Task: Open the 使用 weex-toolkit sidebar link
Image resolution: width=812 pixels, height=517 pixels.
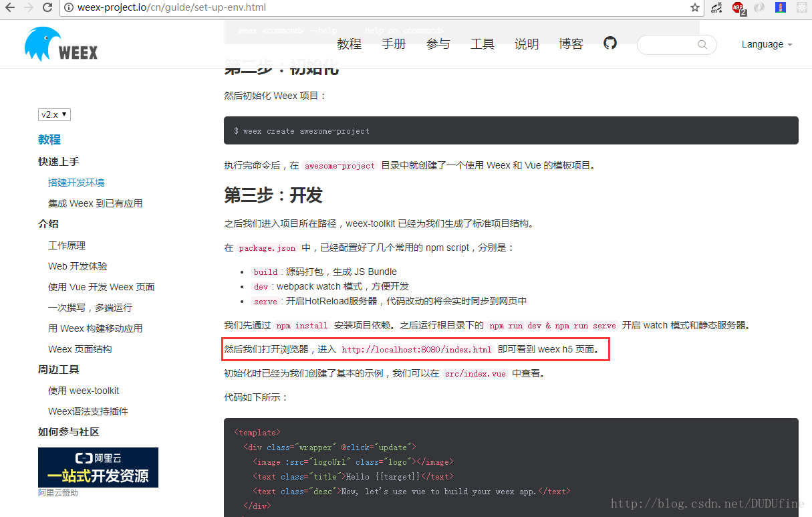Action: (84, 391)
